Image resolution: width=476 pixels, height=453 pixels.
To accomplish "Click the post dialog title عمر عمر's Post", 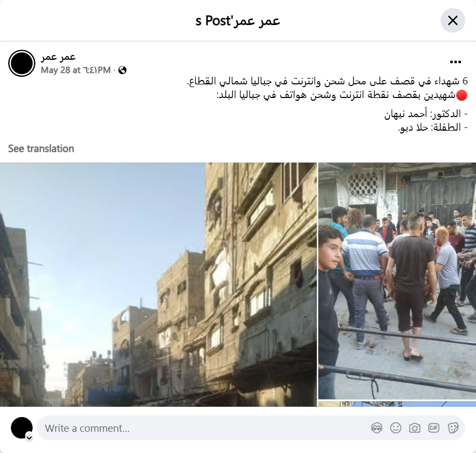I will (x=238, y=21).
